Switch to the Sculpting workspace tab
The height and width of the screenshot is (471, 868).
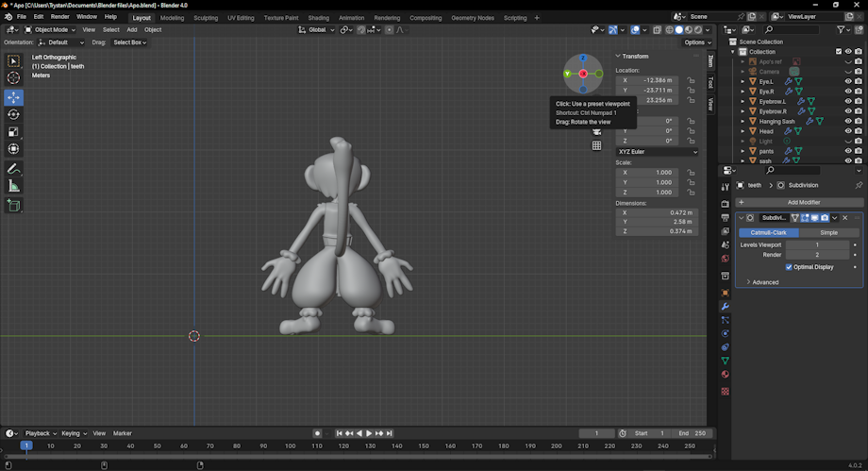206,18
